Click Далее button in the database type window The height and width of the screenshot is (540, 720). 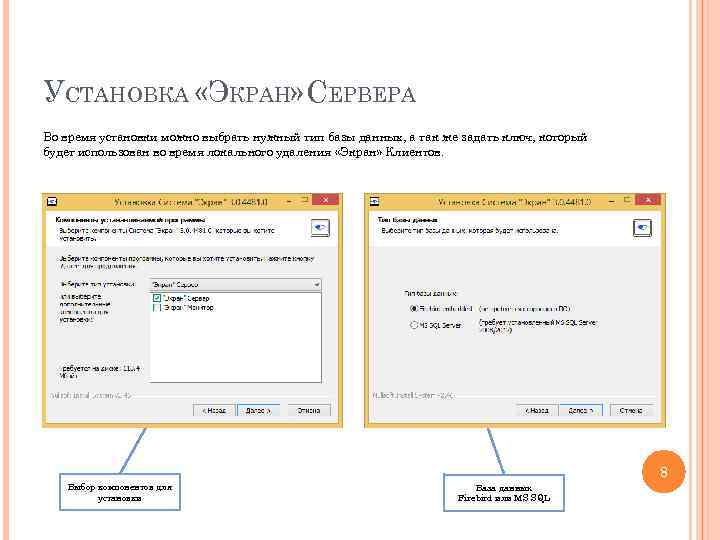tap(581, 410)
